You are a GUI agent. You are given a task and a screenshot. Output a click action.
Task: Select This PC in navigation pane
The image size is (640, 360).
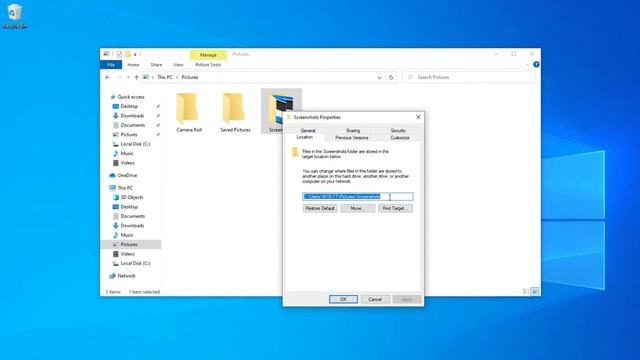125,188
